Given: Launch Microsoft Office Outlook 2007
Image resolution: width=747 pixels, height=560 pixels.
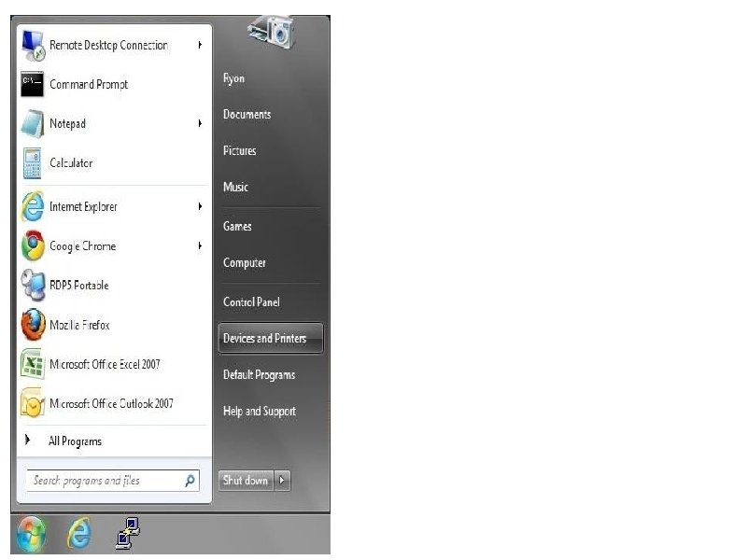Looking at the screenshot, I should (114, 403).
